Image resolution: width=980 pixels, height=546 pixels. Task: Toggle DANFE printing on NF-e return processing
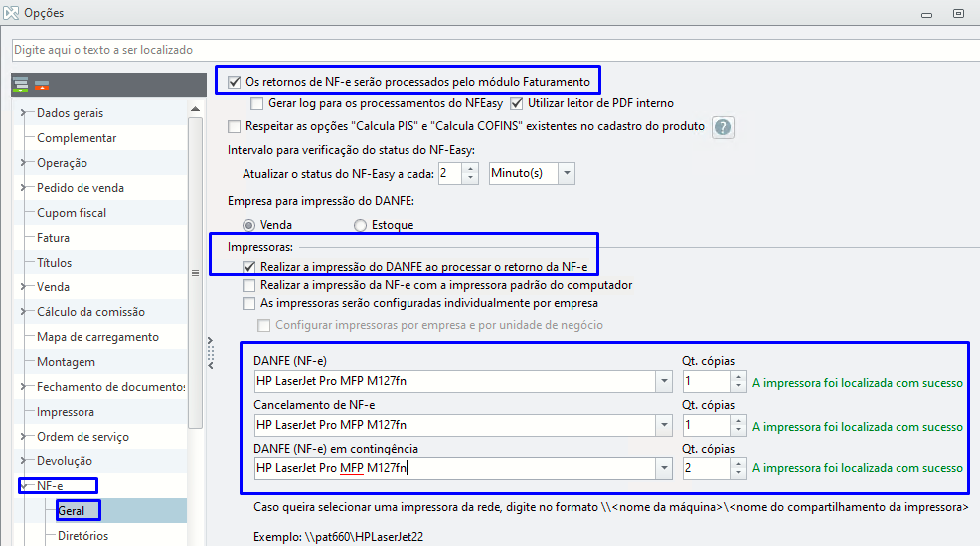click(249, 267)
